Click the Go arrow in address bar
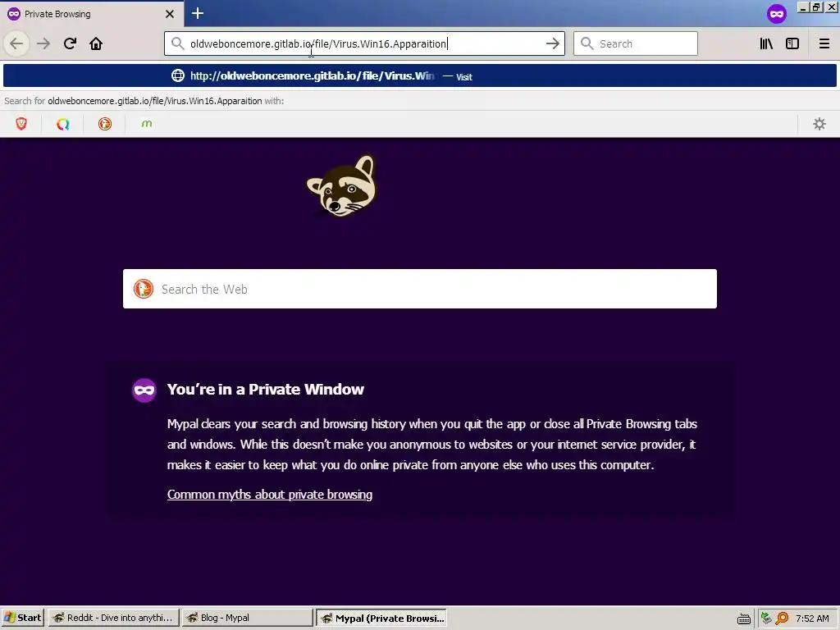 [x=552, y=43]
